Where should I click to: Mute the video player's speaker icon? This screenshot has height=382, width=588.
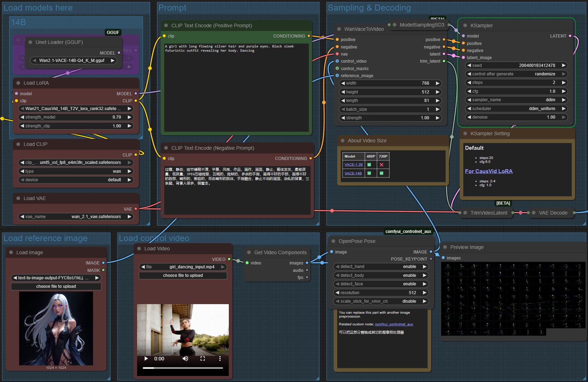[x=185, y=358]
